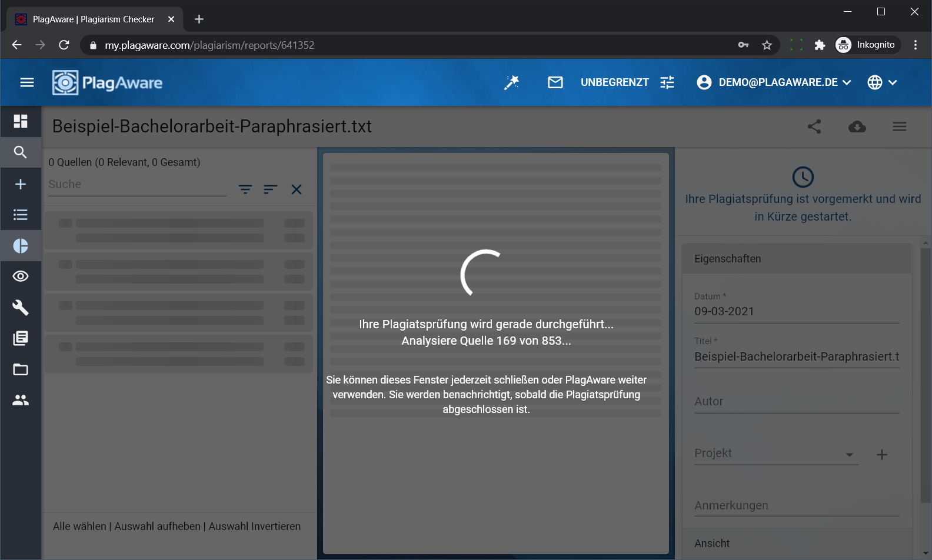Viewport: 932px width, 560px height.
Task: Open the list reports sidebar icon
Action: pyautogui.click(x=21, y=215)
